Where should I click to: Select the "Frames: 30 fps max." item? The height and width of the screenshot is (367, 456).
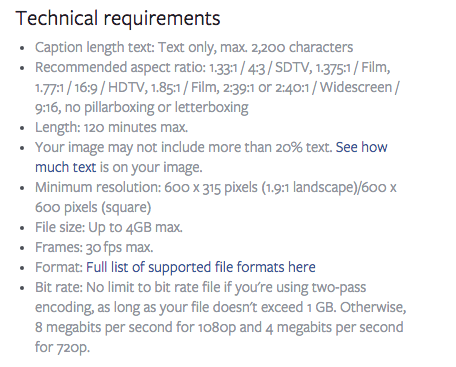tap(94, 247)
